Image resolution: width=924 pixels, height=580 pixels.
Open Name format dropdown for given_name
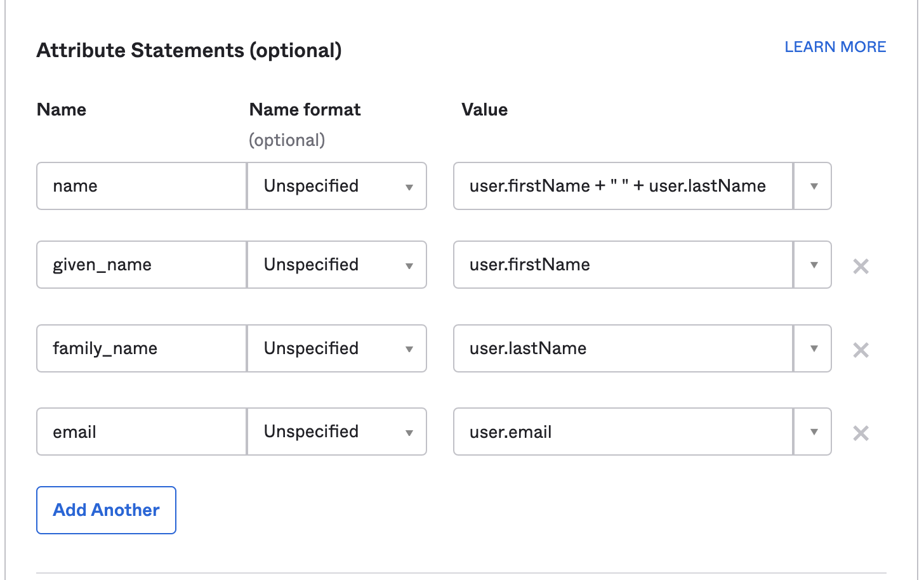(336, 265)
